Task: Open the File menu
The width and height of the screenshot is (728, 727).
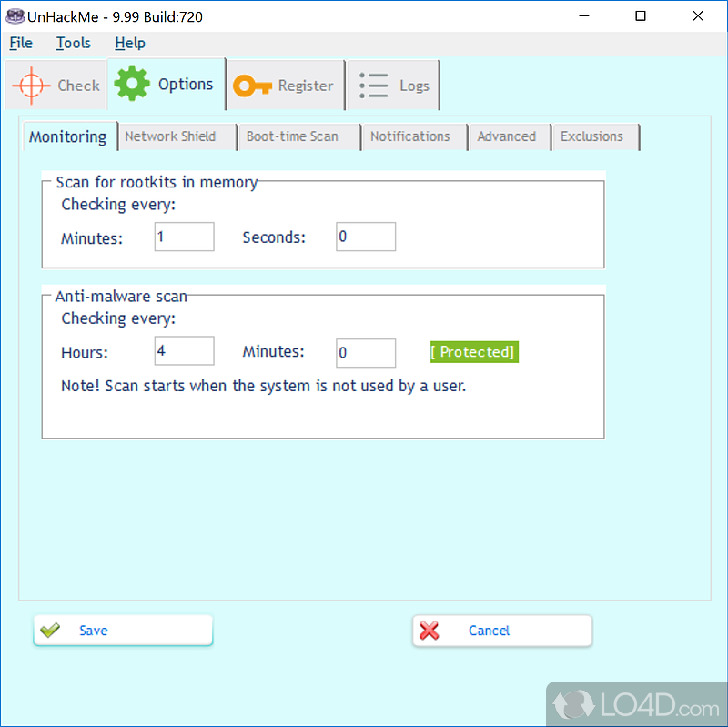Action: click(x=21, y=43)
